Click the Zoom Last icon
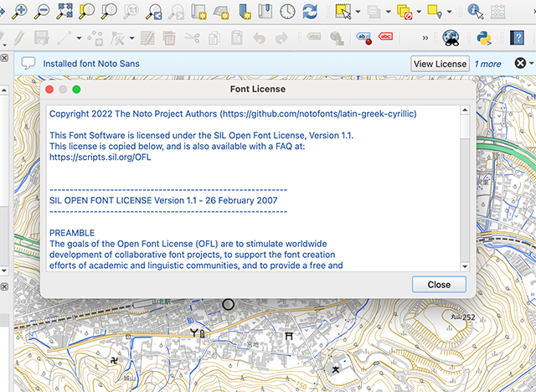 pyautogui.click(x=153, y=12)
